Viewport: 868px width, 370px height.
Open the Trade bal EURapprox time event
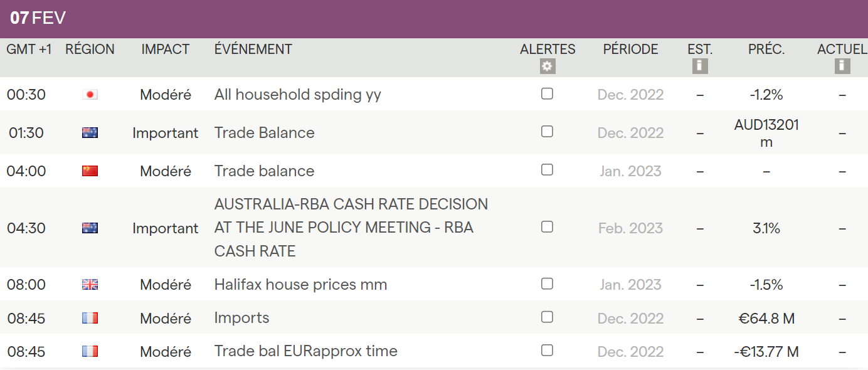coord(305,351)
